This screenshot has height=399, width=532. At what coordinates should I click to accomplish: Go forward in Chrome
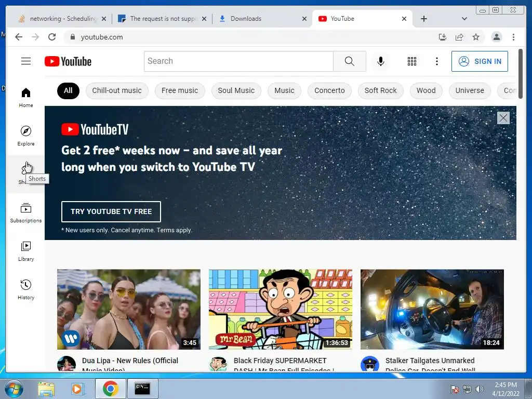pyautogui.click(x=35, y=37)
